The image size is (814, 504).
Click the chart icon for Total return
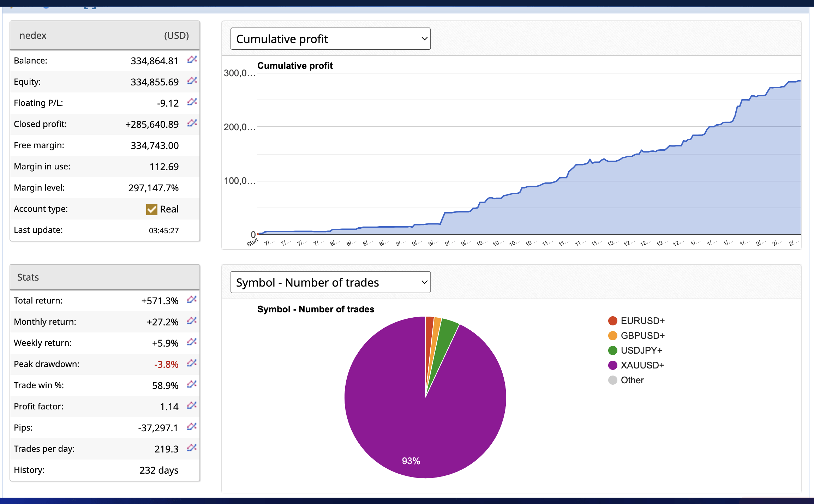pos(192,299)
